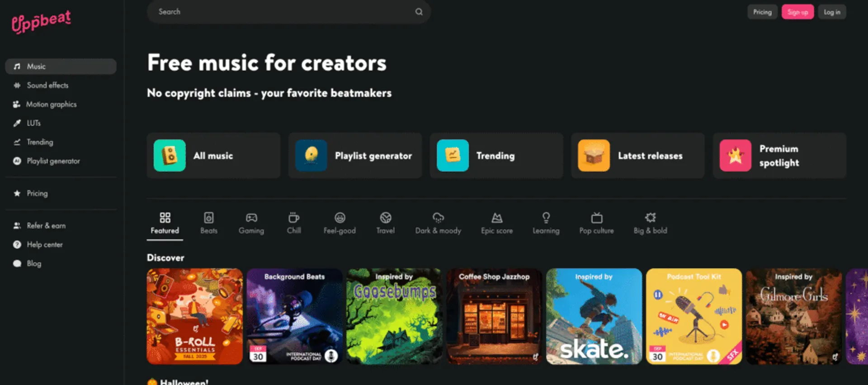The width and height of the screenshot is (868, 385).
Task: Switch to the Epic score tab
Action: 496,223
